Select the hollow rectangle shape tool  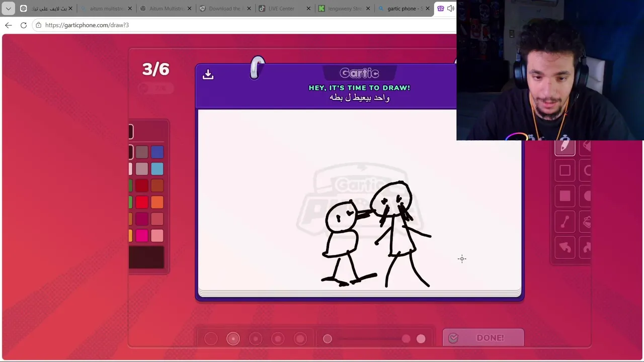(x=565, y=170)
